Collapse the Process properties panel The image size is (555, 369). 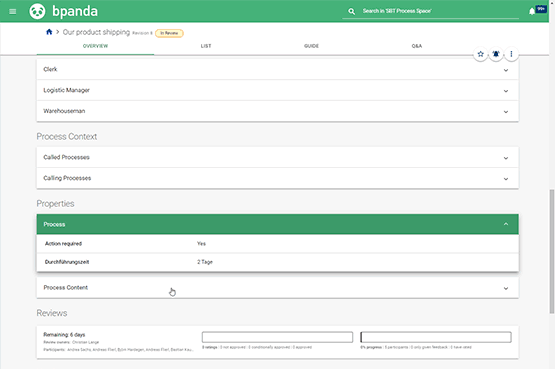point(278,224)
